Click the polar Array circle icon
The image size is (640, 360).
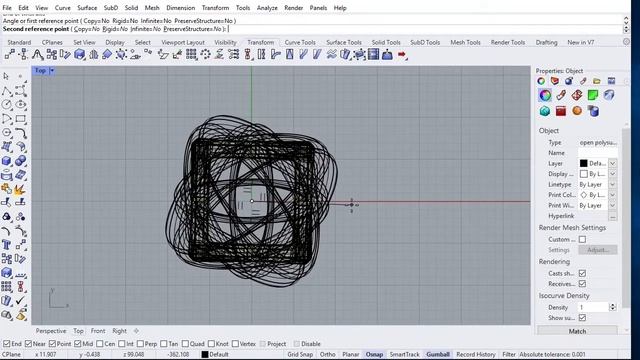[205, 54]
